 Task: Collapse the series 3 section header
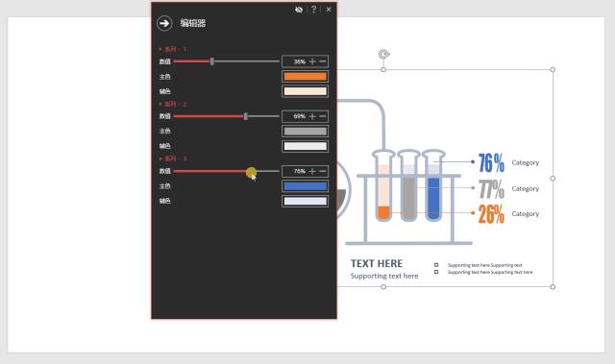coord(173,158)
